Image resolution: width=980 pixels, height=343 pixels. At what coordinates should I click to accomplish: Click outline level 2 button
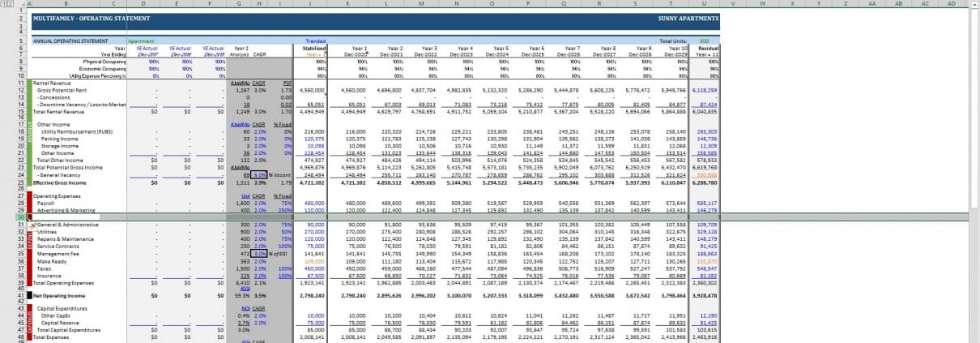click(x=10, y=3)
